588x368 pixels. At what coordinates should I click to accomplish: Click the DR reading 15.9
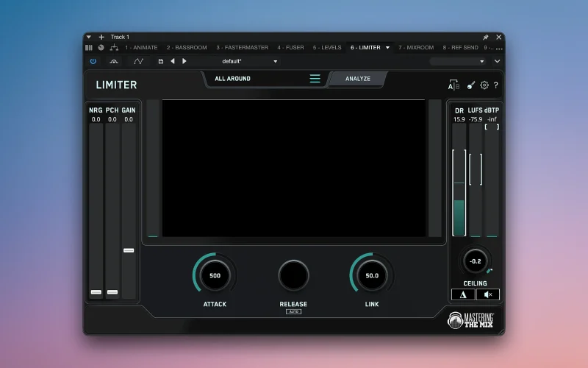(x=459, y=119)
